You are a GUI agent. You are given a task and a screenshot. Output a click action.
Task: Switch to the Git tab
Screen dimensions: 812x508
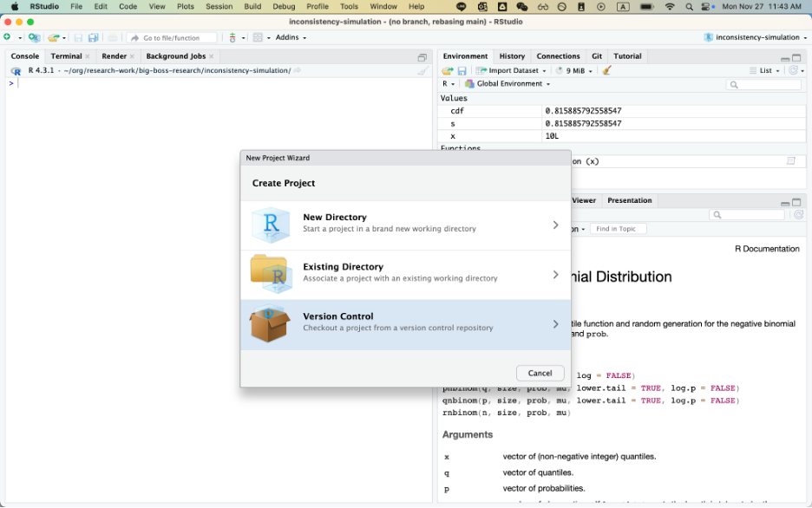point(597,56)
